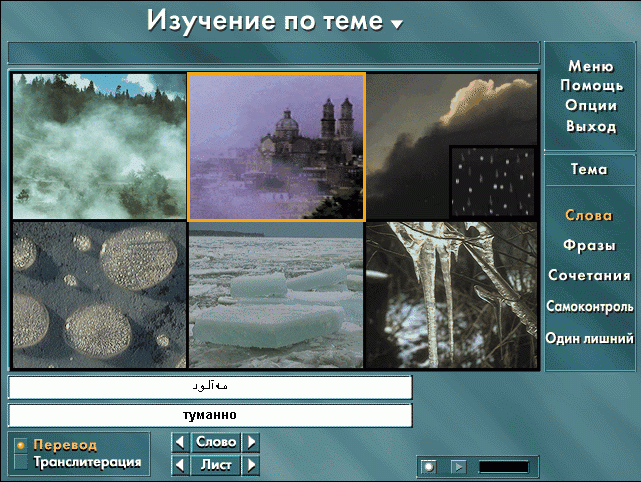Image resolution: width=641 pixels, height=482 pixels.
Task: Click the Слово button
Action: (215, 442)
